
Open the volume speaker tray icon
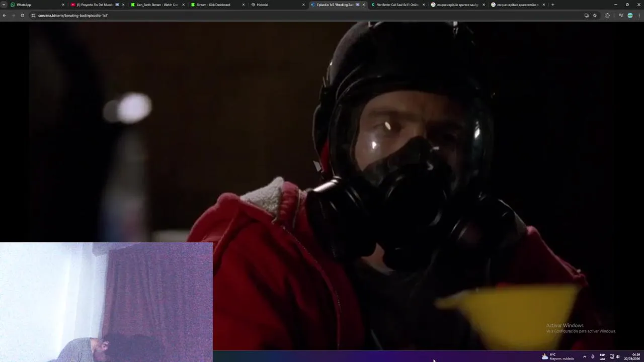click(x=618, y=356)
